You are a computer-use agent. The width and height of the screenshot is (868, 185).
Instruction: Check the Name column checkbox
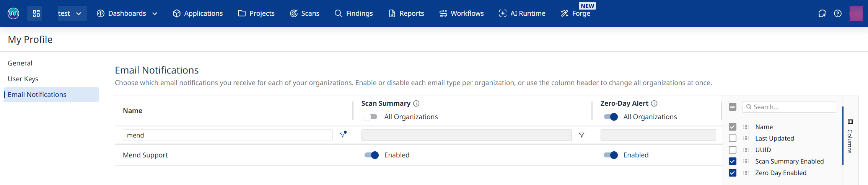(733, 127)
